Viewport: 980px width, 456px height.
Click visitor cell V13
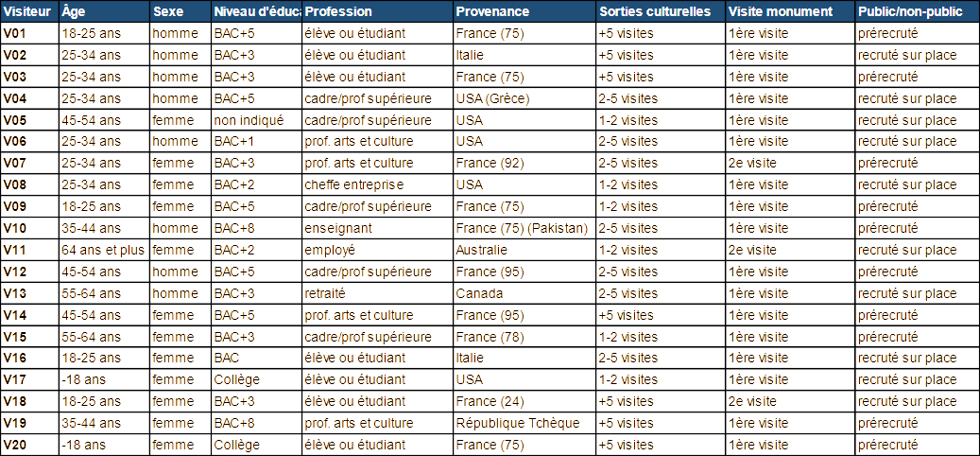click(x=30, y=293)
